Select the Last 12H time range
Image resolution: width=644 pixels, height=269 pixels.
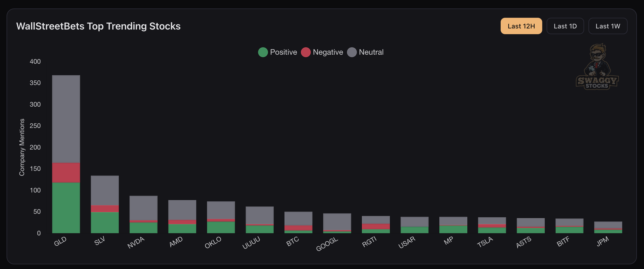(521, 26)
